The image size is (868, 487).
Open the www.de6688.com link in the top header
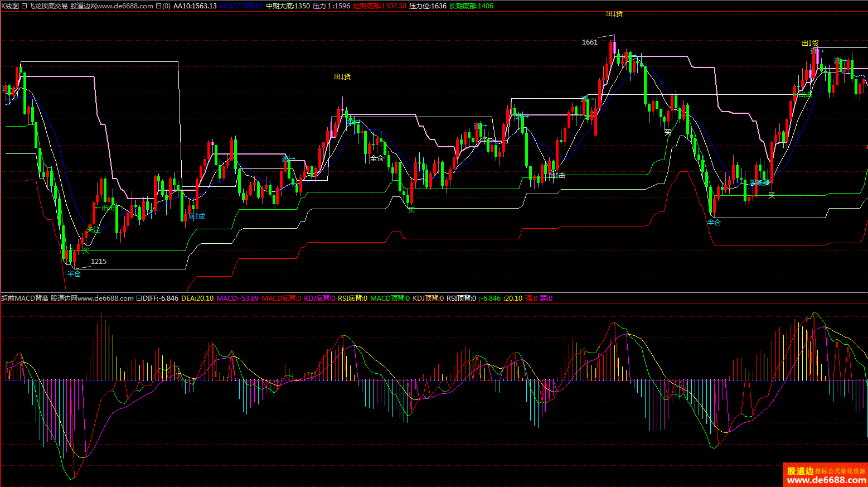click(125, 6)
